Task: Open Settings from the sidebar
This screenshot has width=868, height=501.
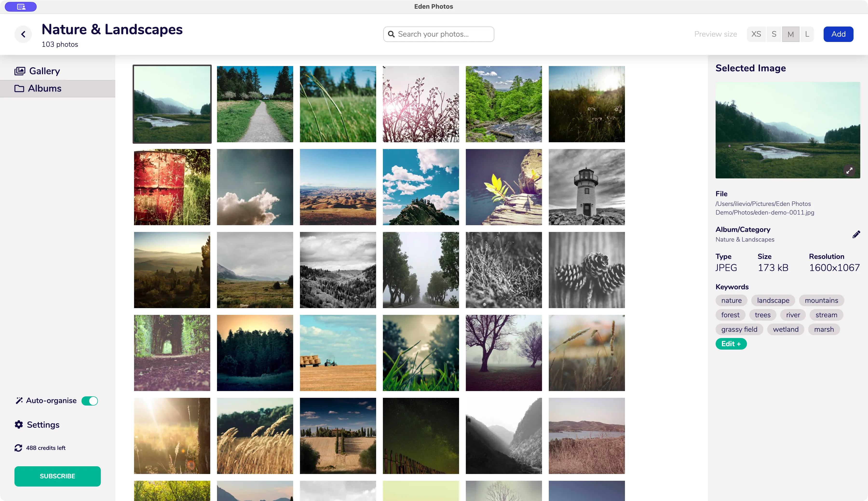Action: tap(37, 425)
